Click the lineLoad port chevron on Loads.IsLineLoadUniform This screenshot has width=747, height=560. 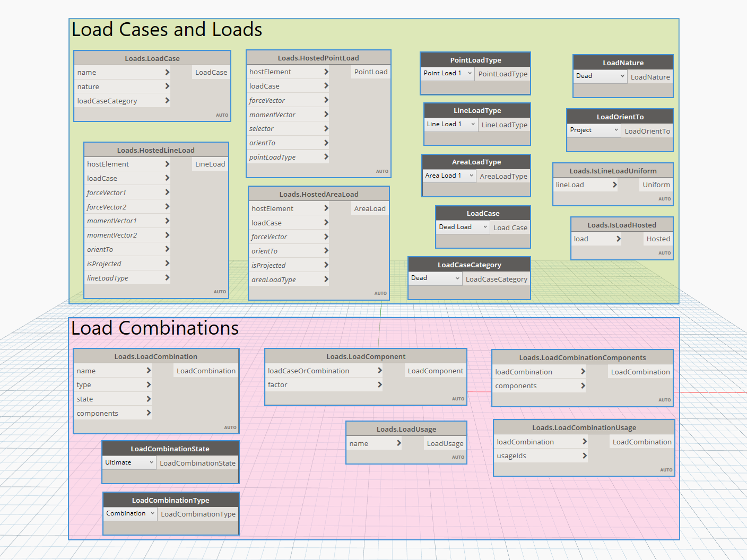pyautogui.click(x=614, y=185)
